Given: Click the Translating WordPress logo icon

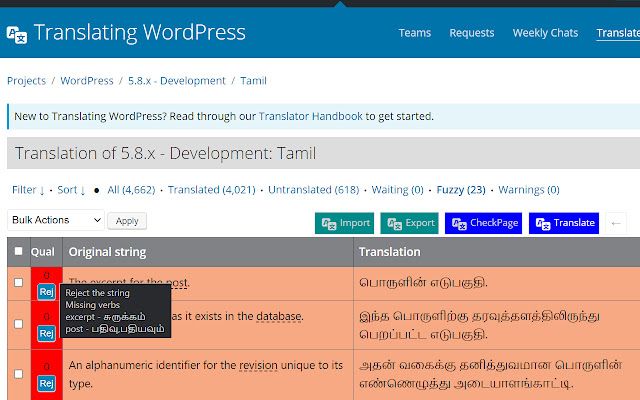Looking at the screenshot, I should coord(17,35).
